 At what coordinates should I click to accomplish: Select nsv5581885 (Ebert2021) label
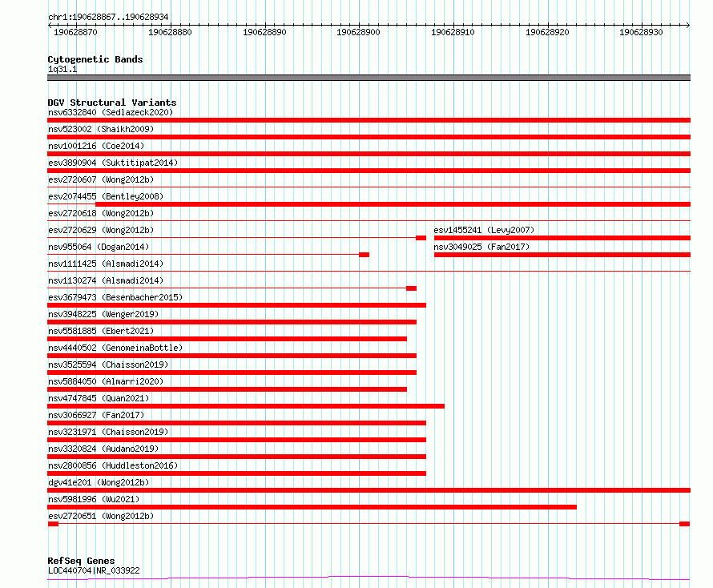[101, 331]
